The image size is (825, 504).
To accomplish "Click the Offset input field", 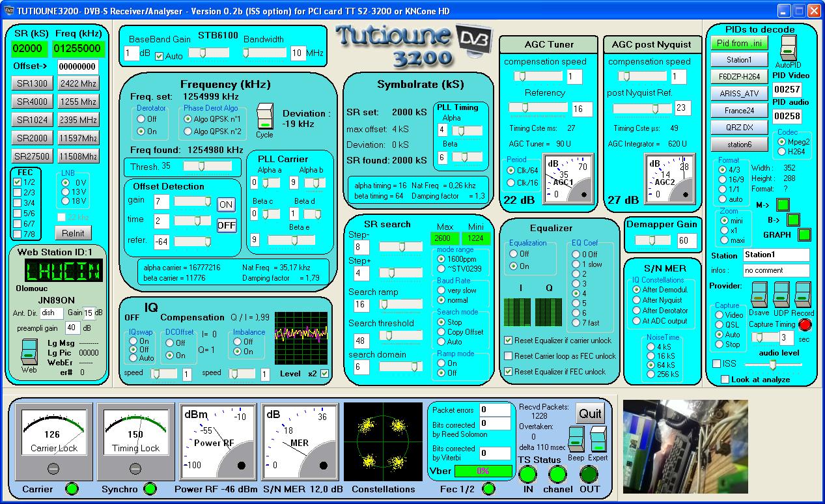I will (77, 66).
